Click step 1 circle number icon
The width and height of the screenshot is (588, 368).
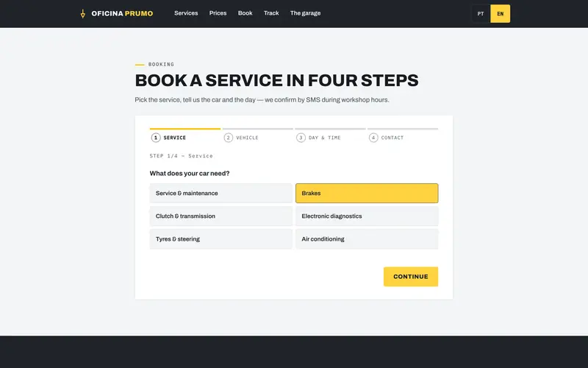pos(156,138)
